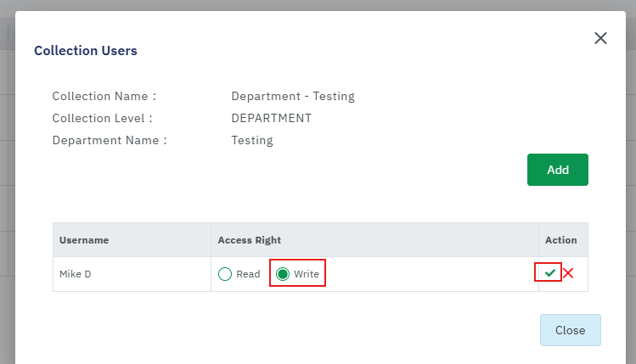636x364 pixels.
Task: Click the Collection Users dialog title
Action: coord(86,51)
